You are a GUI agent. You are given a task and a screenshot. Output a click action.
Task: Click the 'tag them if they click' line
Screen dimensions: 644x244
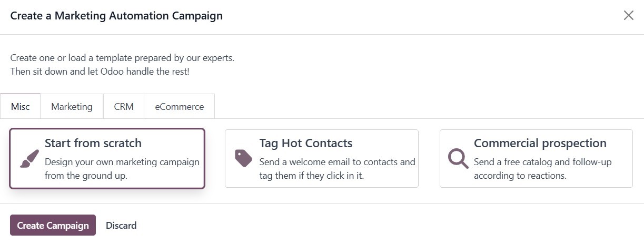click(312, 176)
